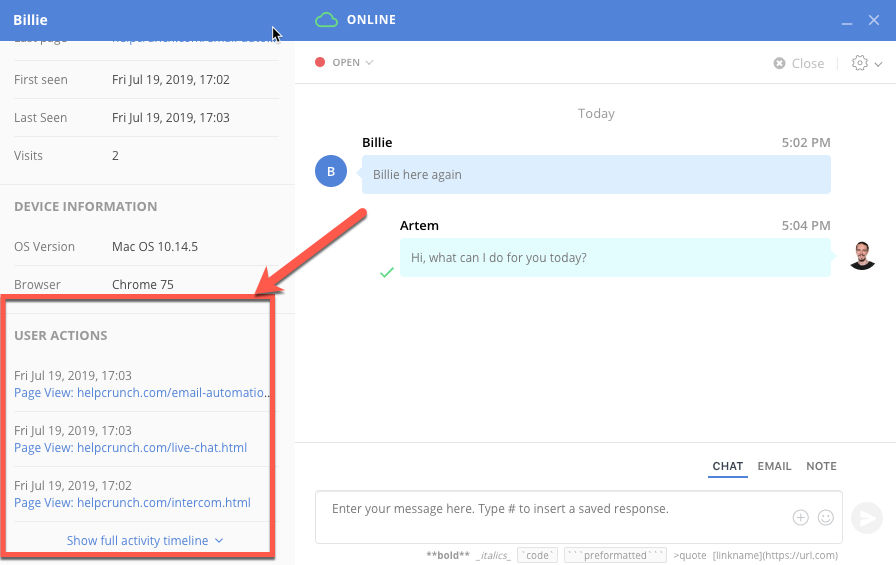Click the >quote formatting hint
This screenshot has width=896, height=565.
coord(690,555)
